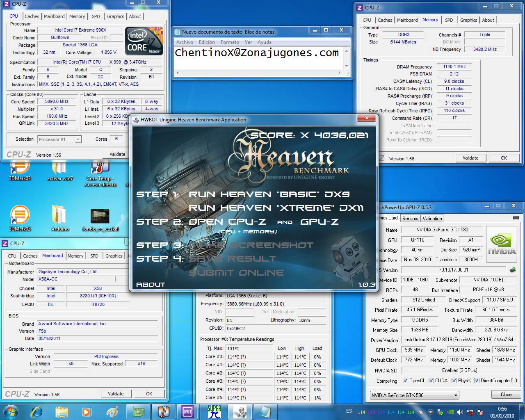Toggle the CUDA checkbox in GPU-Z
This screenshot has height=420, width=525.
(x=431, y=381)
